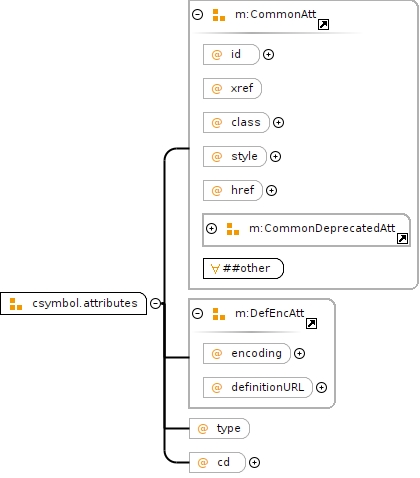Click the m:CommonAtt attribute group icon

point(219,15)
